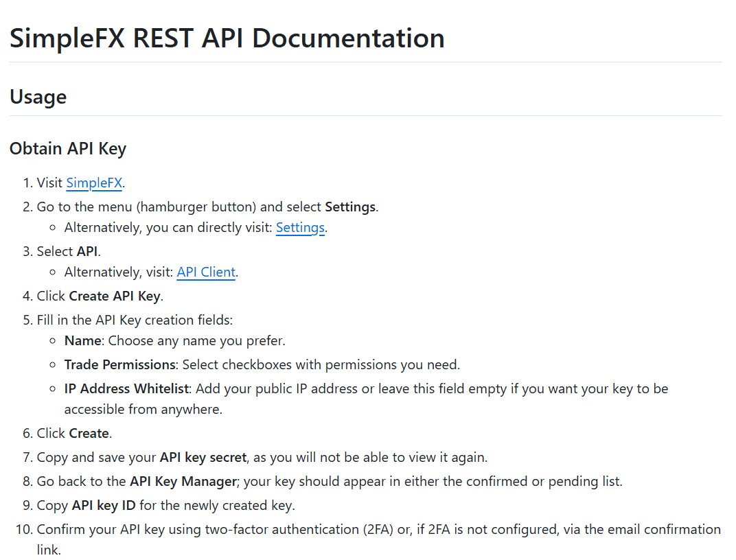Click the bold API Key Manager text

coord(183,481)
